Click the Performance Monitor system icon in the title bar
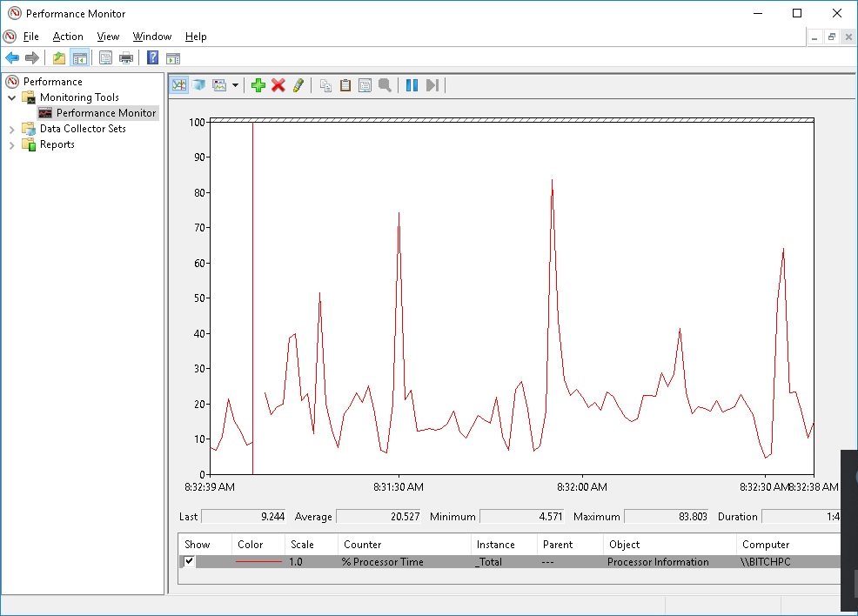The image size is (858, 616). pyautogui.click(x=14, y=13)
